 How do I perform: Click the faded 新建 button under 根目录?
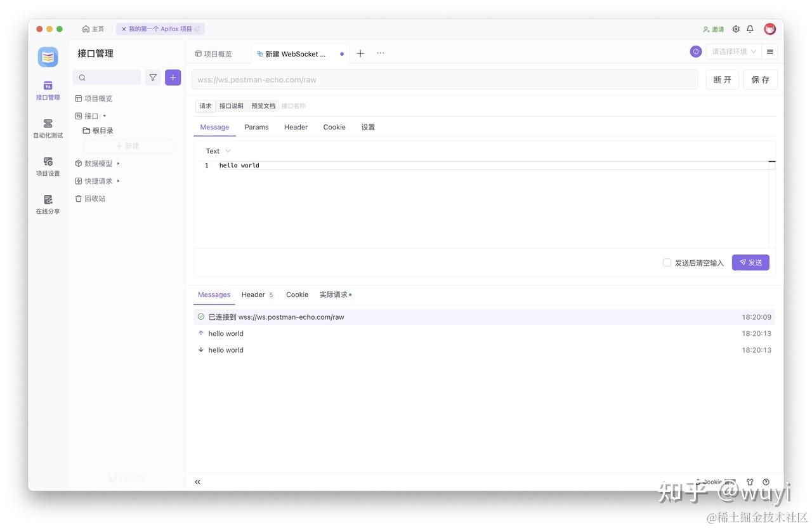(129, 146)
